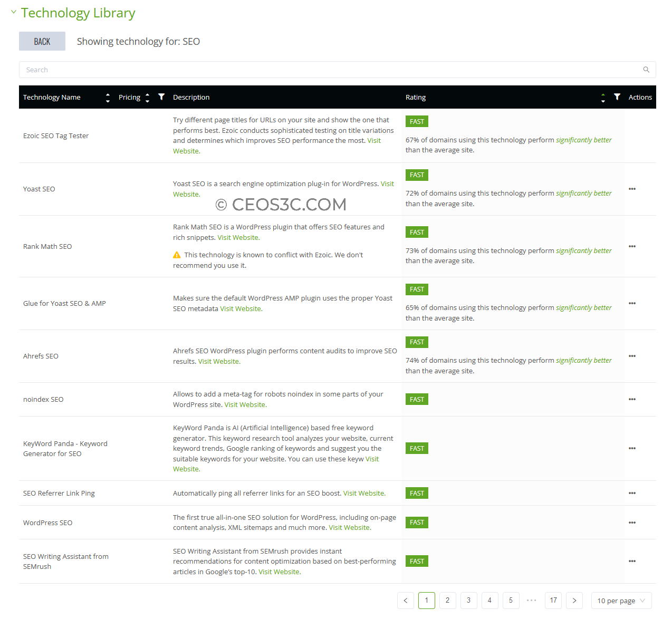Viewport: 672px width, 619px height.
Task: Click FAST badge in Ezoic SEO Tag Tester row
Action: [x=417, y=122]
